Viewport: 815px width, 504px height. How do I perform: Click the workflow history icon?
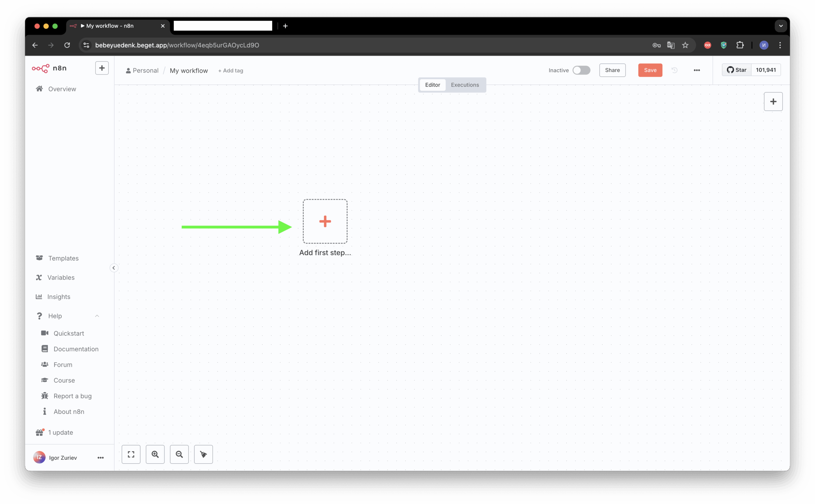tap(674, 70)
